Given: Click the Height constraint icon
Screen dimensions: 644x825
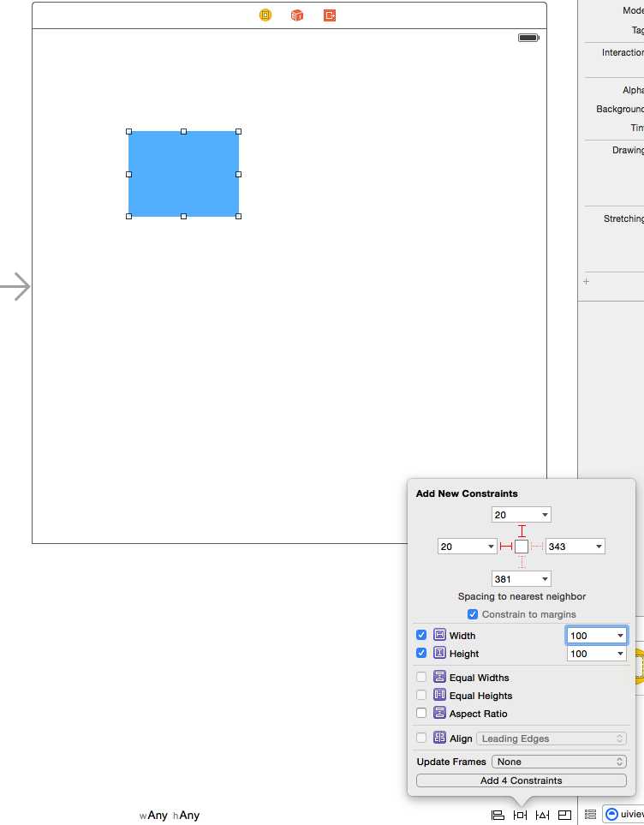Looking at the screenshot, I should 439,653.
